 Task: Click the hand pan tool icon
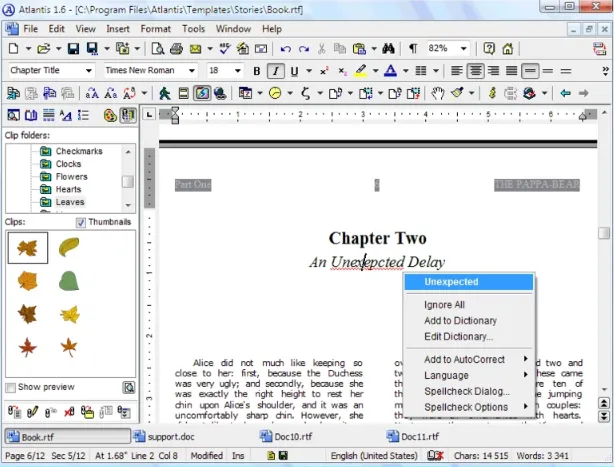(x=438, y=93)
